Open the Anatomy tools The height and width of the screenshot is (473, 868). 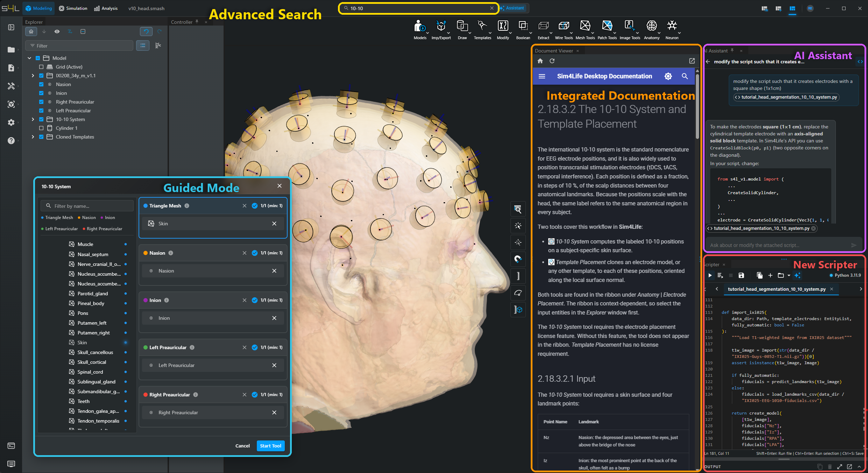click(651, 29)
